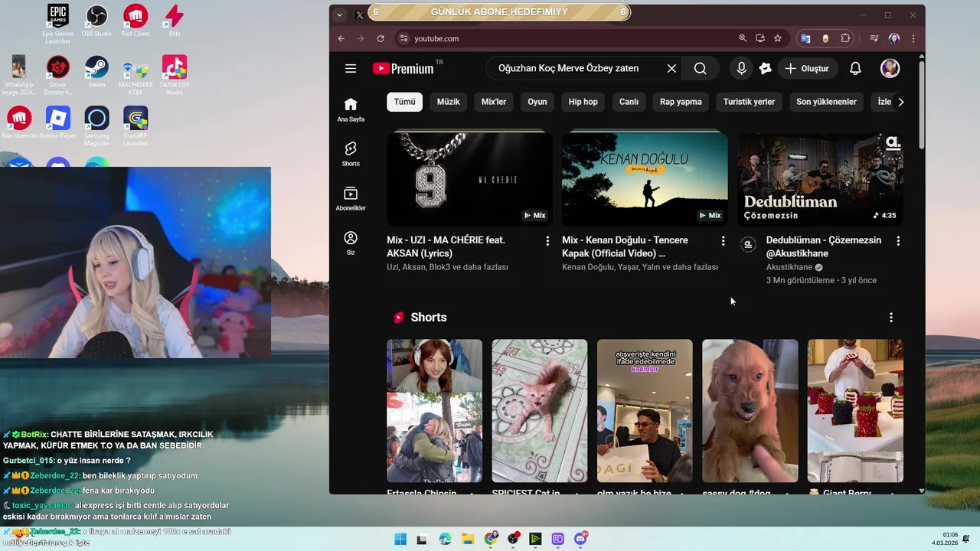Select the Rap yapma filter chip

click(x=681, y=102)
